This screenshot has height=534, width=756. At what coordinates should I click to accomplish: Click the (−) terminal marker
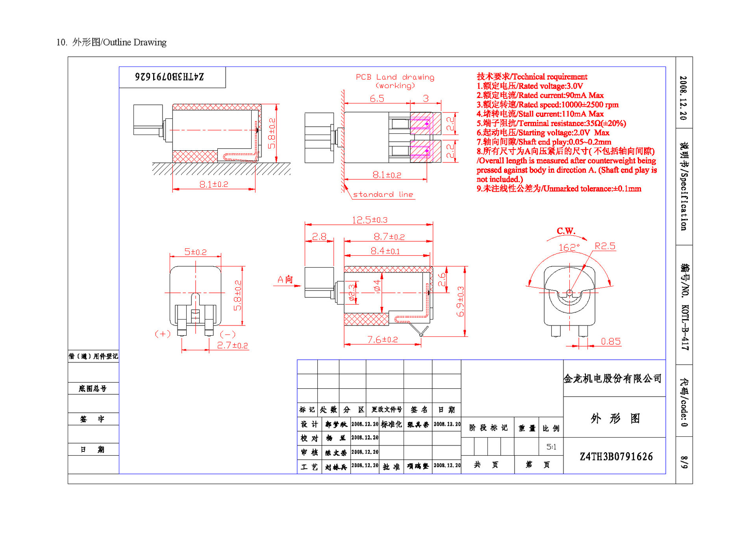(228, 334)
